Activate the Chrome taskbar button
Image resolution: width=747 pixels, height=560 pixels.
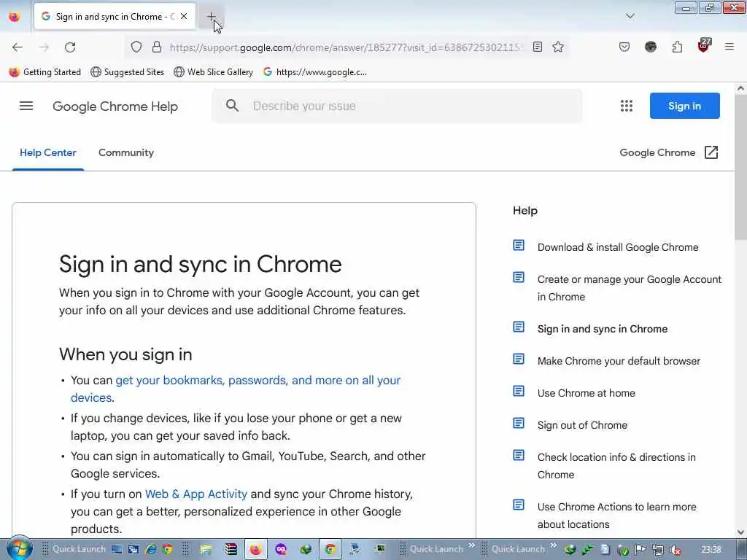330,550
